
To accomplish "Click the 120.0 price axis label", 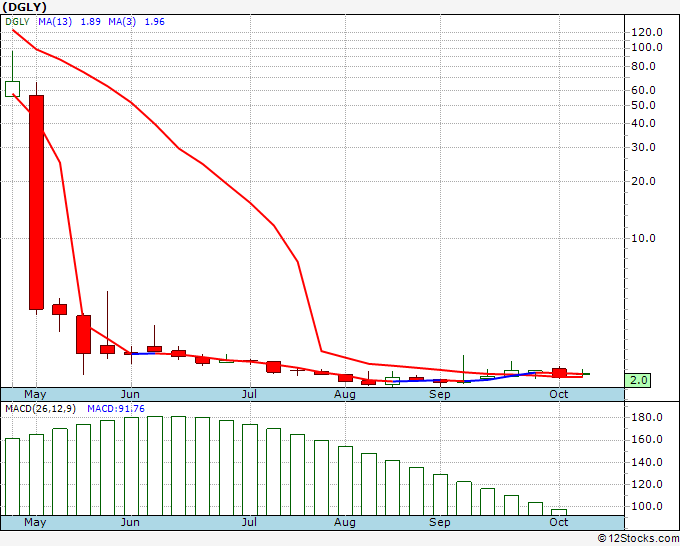I will click(647, 32).
